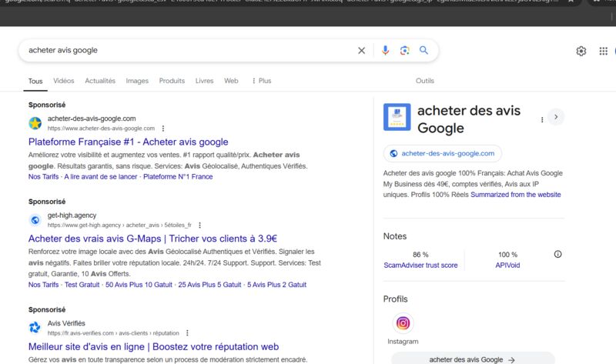Click the browser address bar URL
The width and height of the screenshot is (616, 364).
tap(282, 2)
